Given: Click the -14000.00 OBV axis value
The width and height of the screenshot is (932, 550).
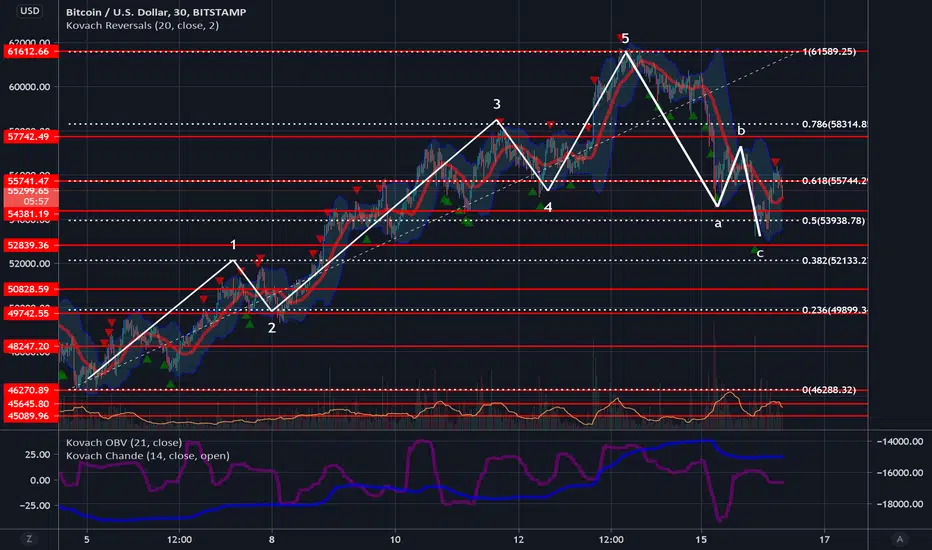Looking at the screenshot, I should pos(899,441).
